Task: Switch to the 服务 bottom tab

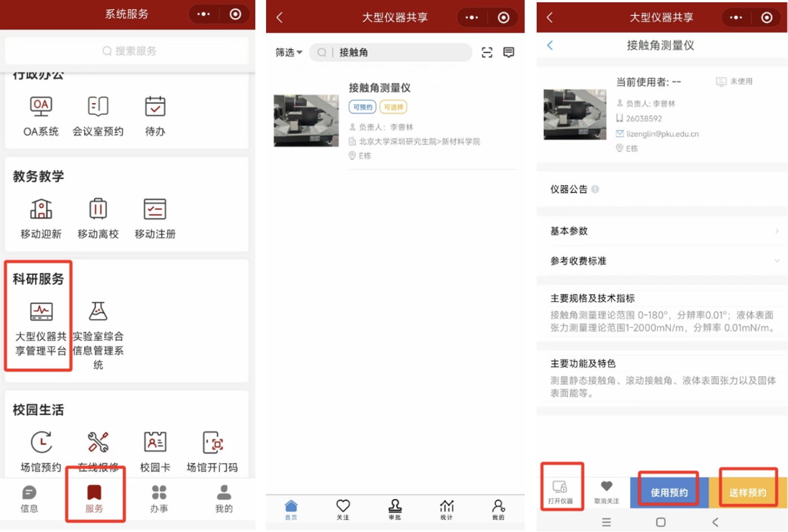Action: tap(95, 498)
